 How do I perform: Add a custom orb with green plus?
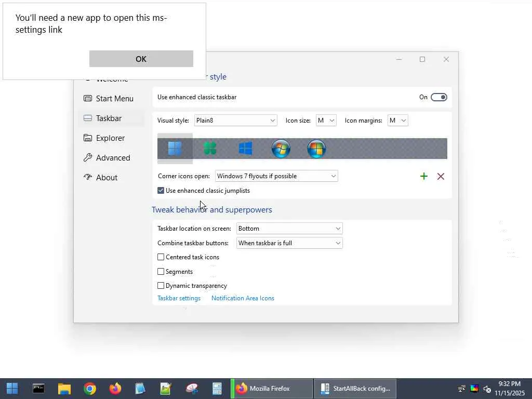[424, 176]
